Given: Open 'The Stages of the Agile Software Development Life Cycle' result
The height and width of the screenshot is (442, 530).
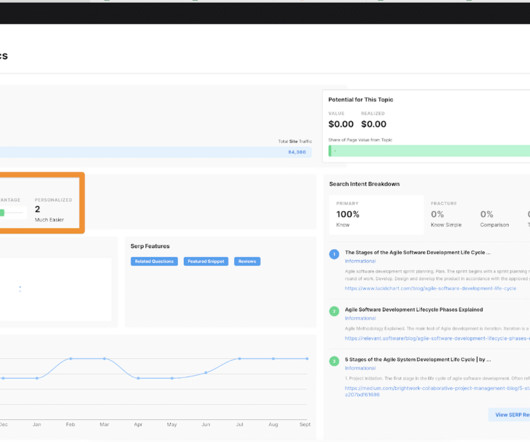Looking at the screenshot, I should point(417,252).
